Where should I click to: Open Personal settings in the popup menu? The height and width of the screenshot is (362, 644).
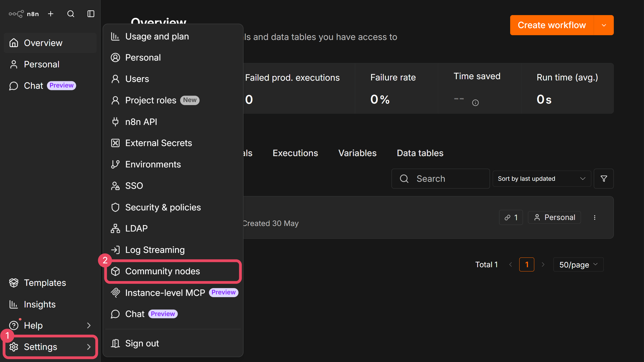click(173, 58)
